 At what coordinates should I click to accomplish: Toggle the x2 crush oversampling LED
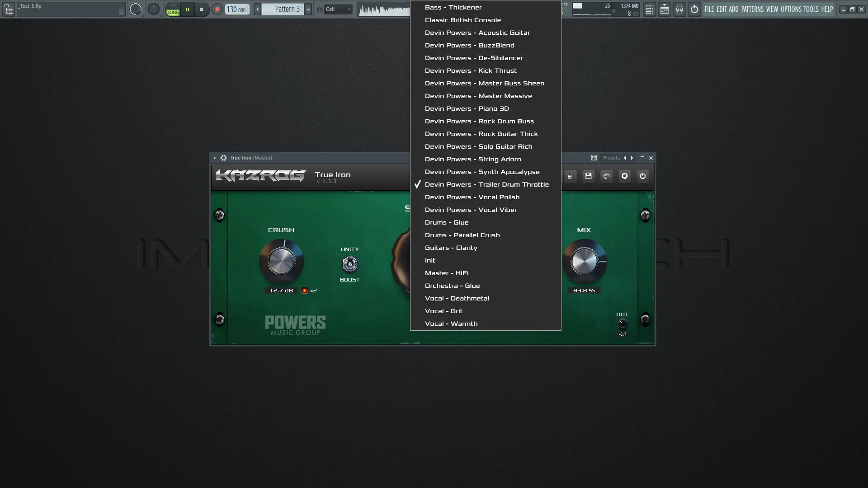point(305,291)
